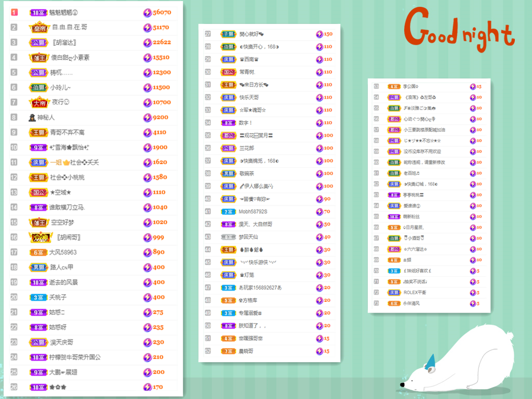Viewport: 532px width, 399px height.
Task: Click the score value 70
Action: click(327, 212)
